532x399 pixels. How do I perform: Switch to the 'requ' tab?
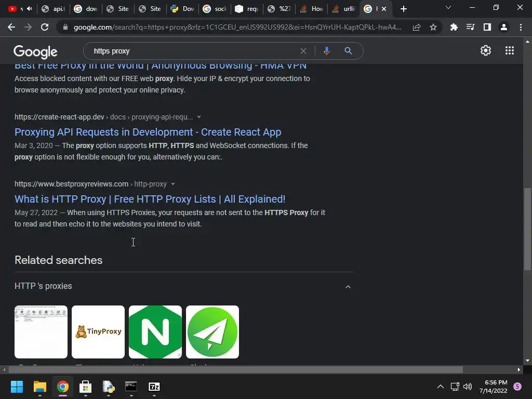tap(247, 9)
